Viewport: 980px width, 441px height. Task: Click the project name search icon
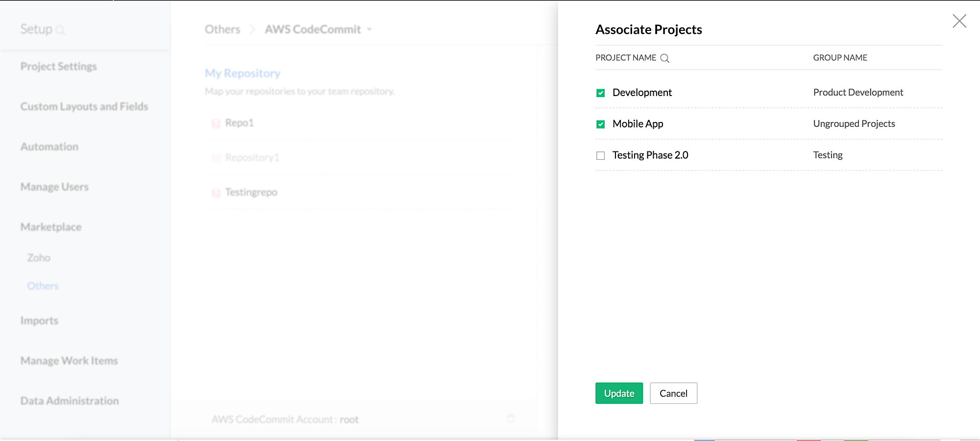[x=665, y=58]
